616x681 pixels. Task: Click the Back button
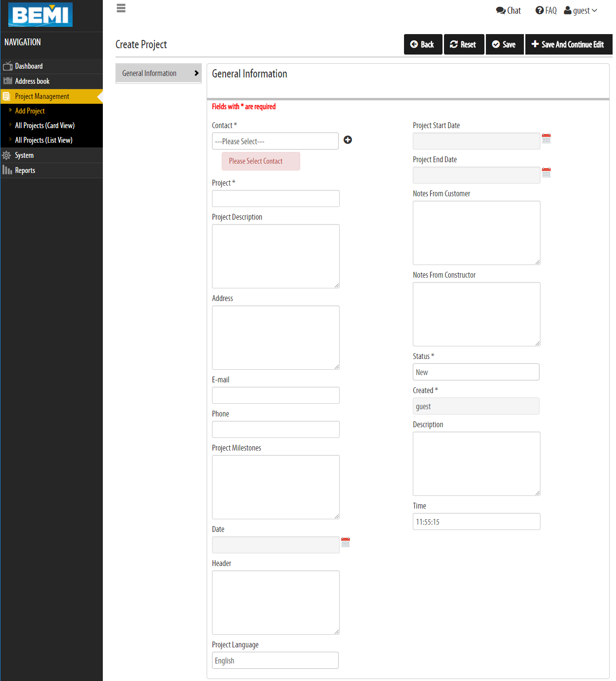[x=423, y=44]
